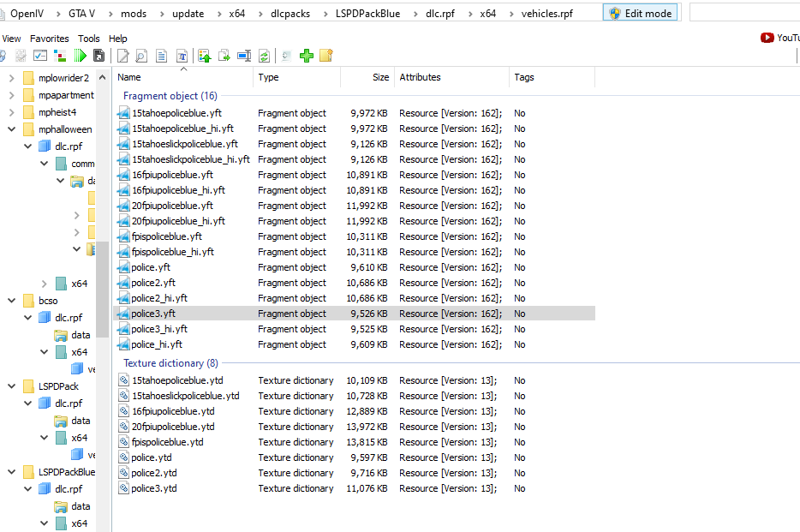Click the green play arrow toolbar icon

81,56
